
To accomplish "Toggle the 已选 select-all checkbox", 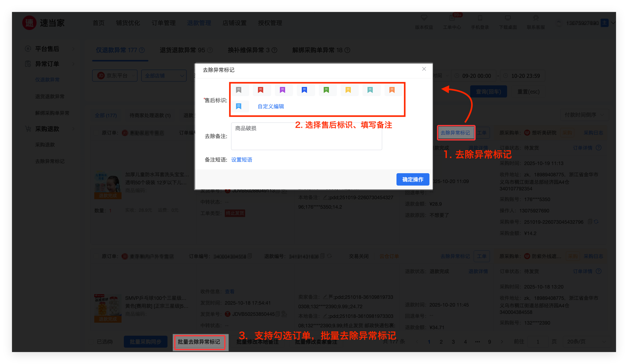I will [92, 342].
